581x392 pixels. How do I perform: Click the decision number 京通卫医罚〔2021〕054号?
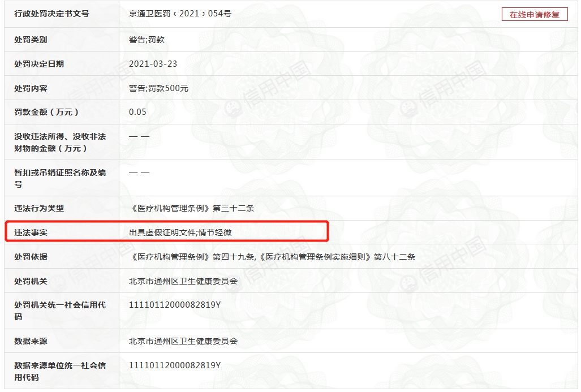(x=180, y=14)
